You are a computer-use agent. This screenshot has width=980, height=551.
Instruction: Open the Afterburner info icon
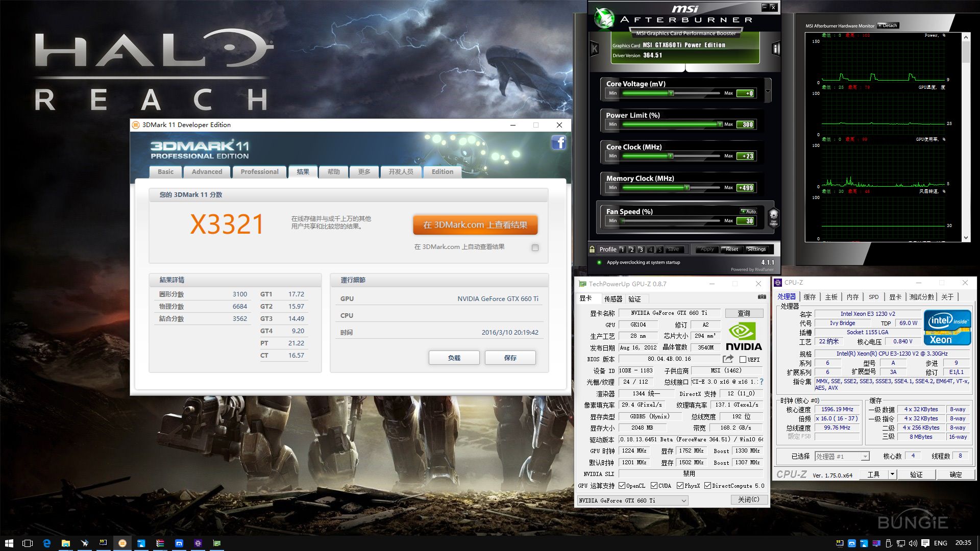click(x=776, y=49)
